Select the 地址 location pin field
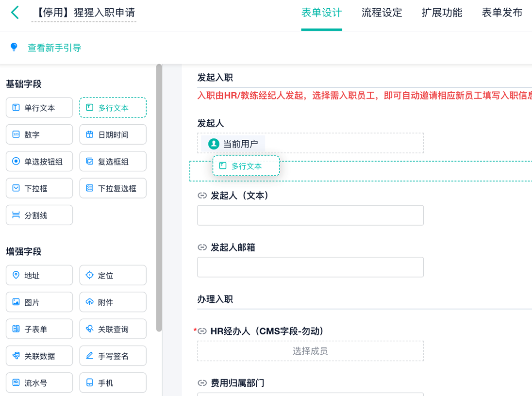532x396 pixels. [39, 275]
